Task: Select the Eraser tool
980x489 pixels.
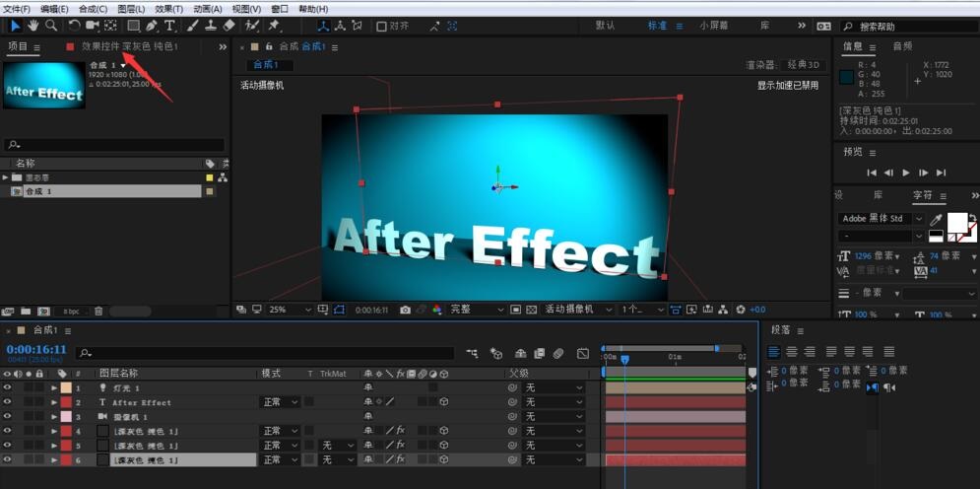Action: coord(229,26)
